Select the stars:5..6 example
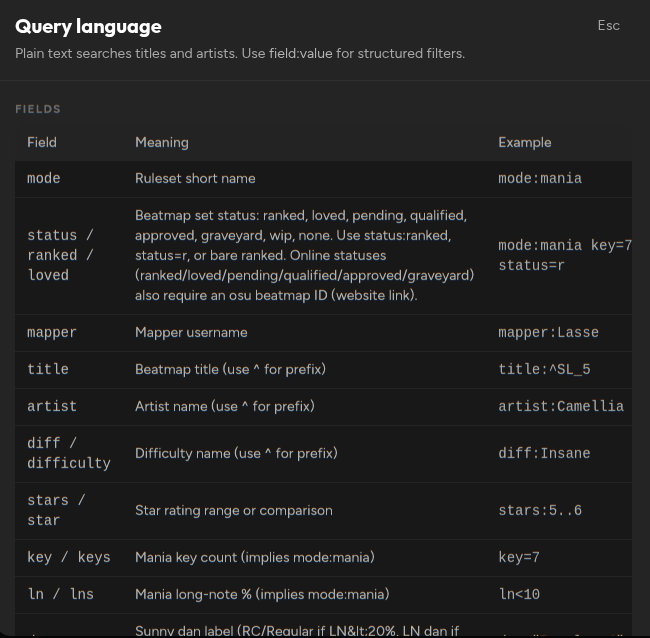 540,510
